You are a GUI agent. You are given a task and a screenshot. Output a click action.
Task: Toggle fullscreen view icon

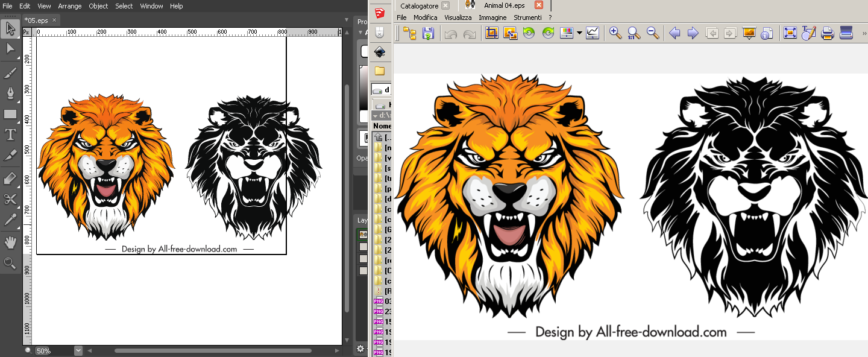point(790,33)
